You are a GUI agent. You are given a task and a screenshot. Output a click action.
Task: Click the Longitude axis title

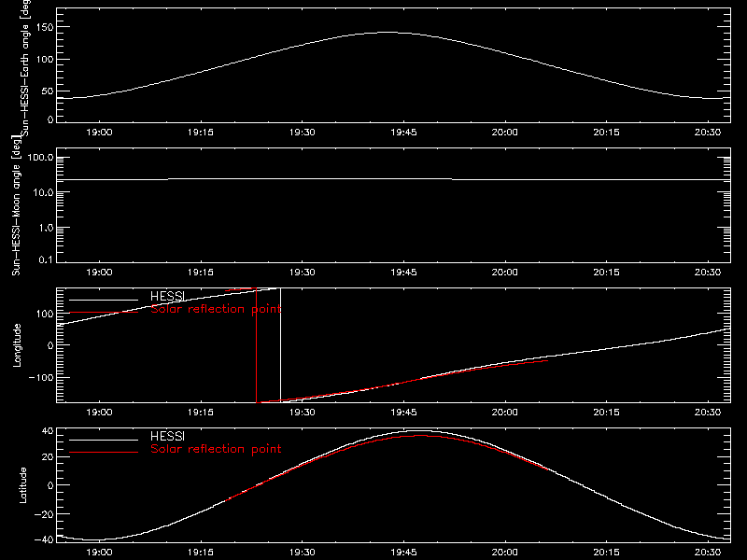(x=17, y=345)
